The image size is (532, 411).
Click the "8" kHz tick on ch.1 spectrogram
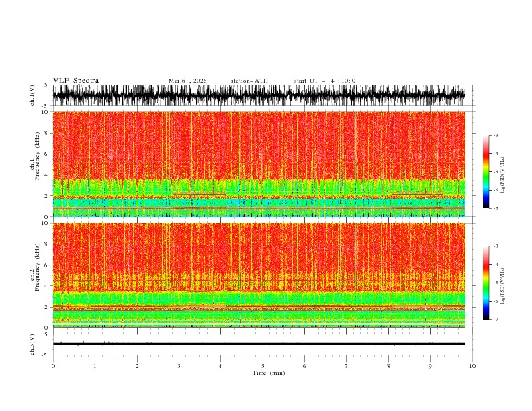point(47,133)
